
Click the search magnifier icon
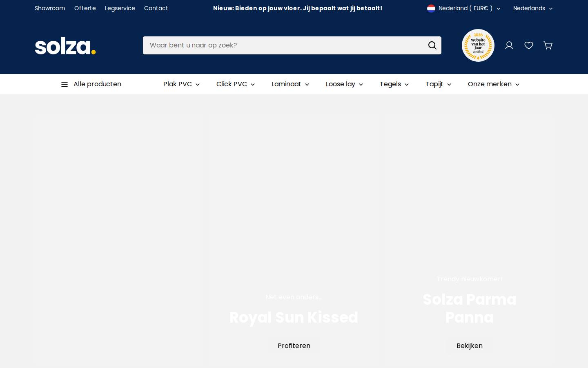click(432, 45)
